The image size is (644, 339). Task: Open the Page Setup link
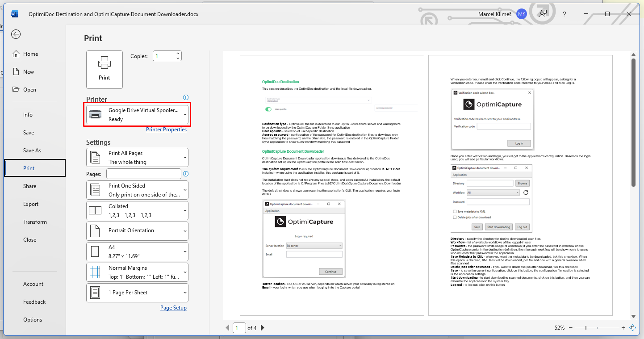[173, 308]
